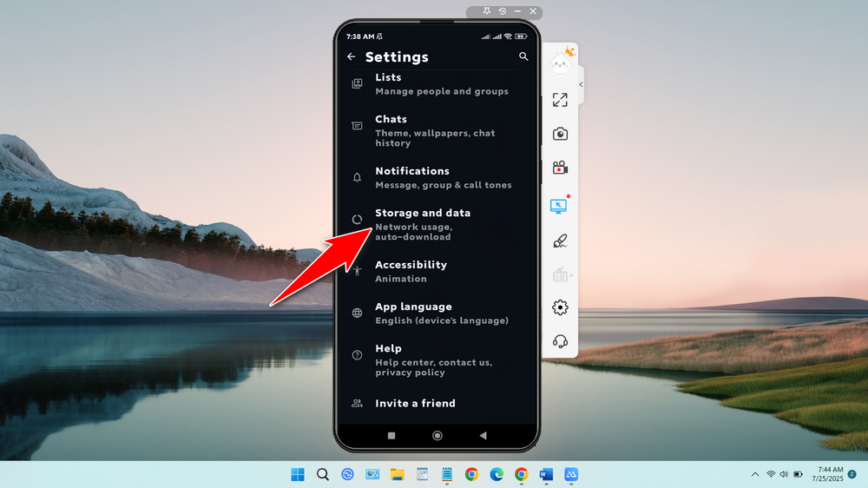
Task: Open Windows Start menu
Action: pyautogui.click(x=298, y=475)
